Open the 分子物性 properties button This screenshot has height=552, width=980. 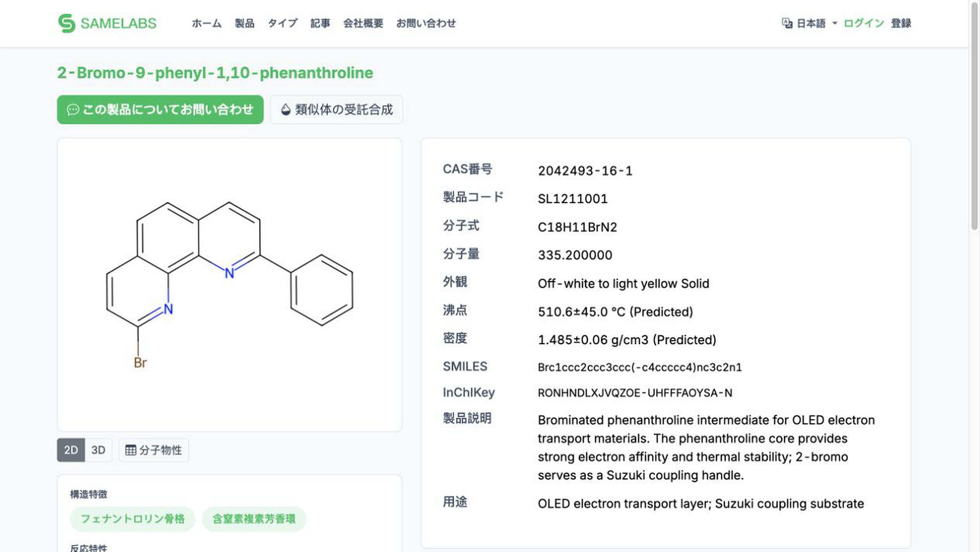point(154,450)
